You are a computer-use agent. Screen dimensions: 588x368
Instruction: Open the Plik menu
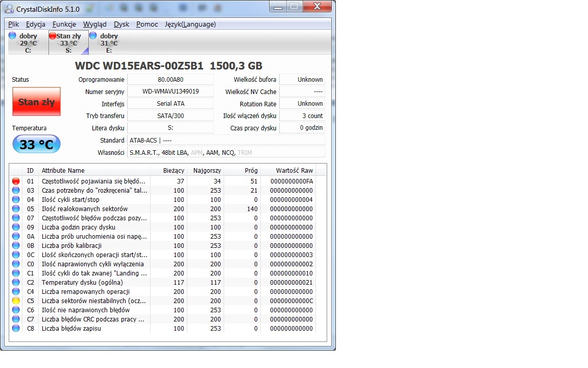[13, 24]
